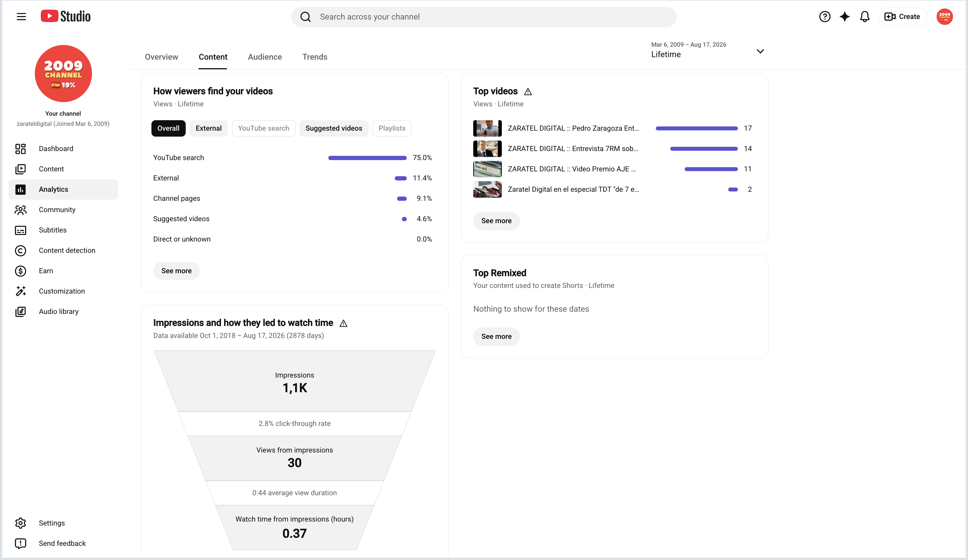Switch to the Audience tab
The width and height of the screenshot is (968, 560).
265,57
